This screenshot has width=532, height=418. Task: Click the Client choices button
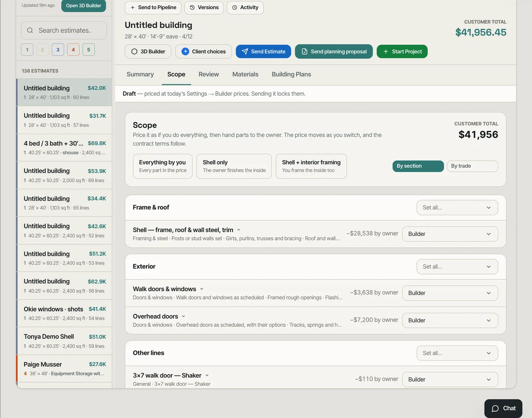point(203,52)
